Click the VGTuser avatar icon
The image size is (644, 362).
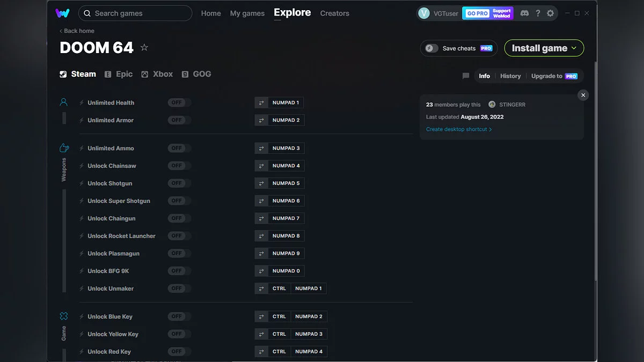[x=424, y=13]
